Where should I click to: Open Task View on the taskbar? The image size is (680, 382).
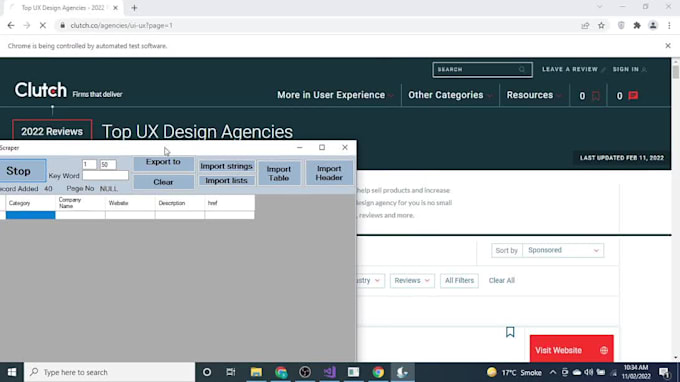click(231, 372)
